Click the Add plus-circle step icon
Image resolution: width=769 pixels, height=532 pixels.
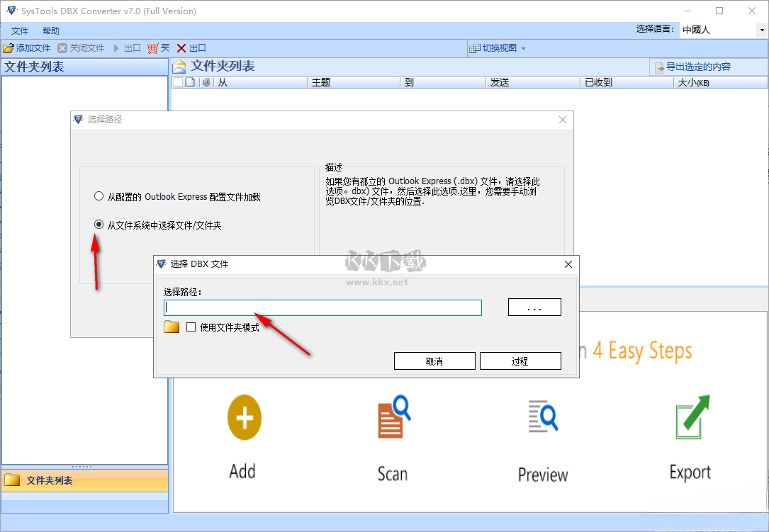pyautogui.click(x=243, y=417)
